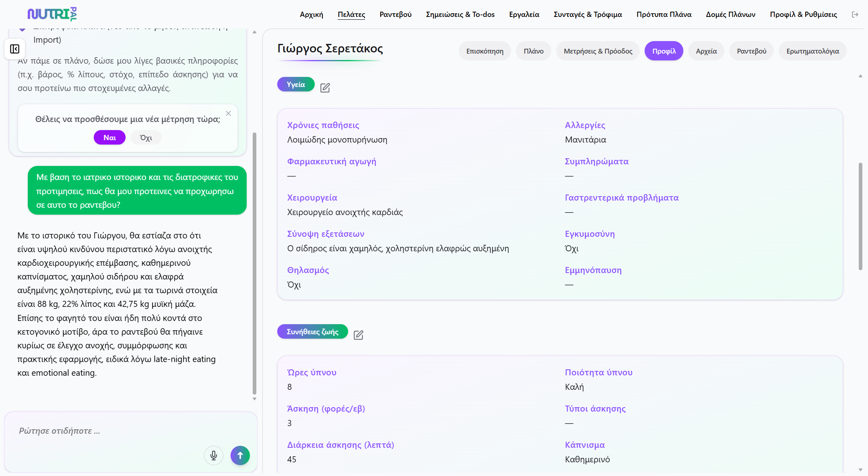Click the chat panel scroll down arrow

[254, 399]
